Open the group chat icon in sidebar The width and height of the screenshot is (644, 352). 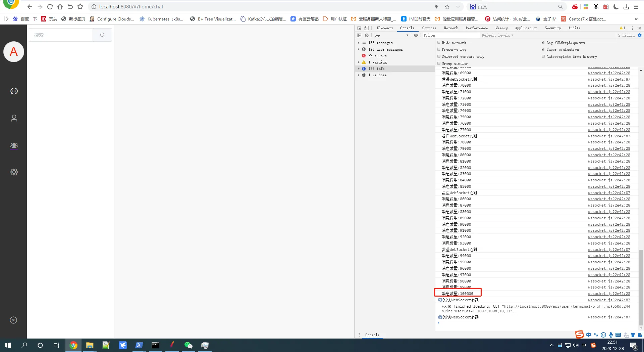click(x=14, y=145)
